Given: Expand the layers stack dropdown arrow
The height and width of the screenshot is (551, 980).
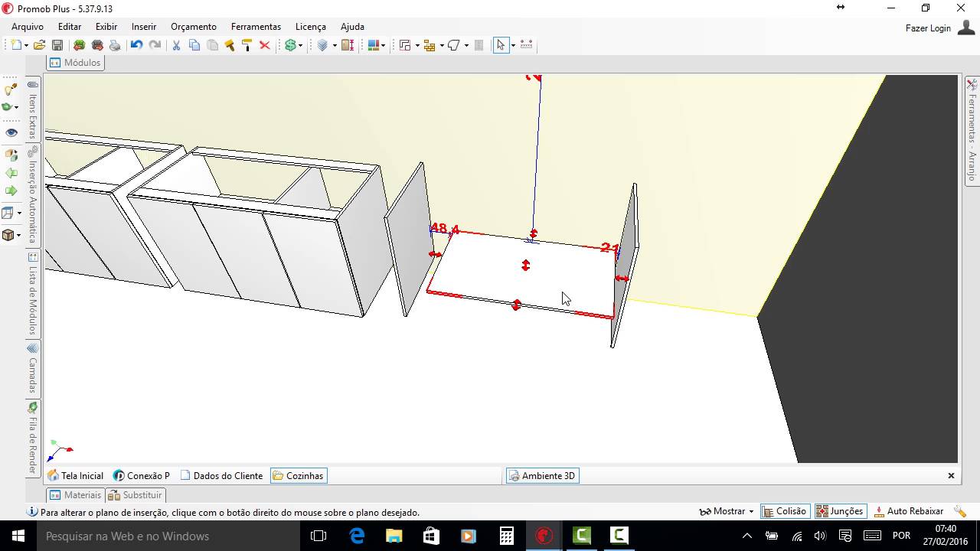Looking at the screenshot, I should coord(335,46).
